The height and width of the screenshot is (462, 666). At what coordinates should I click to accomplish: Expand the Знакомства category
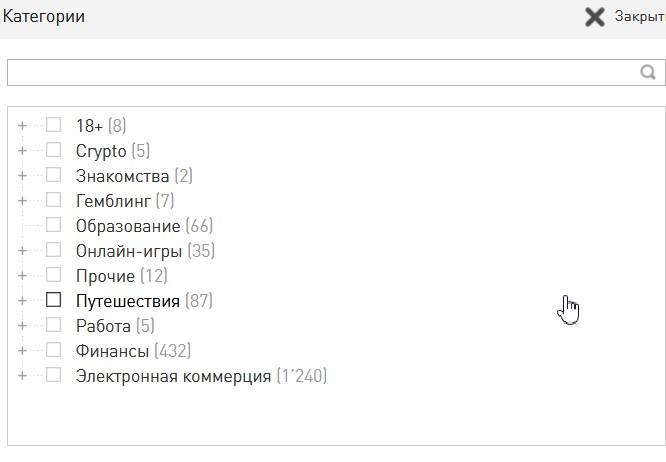pyautogui.click(x=22, y=175)
